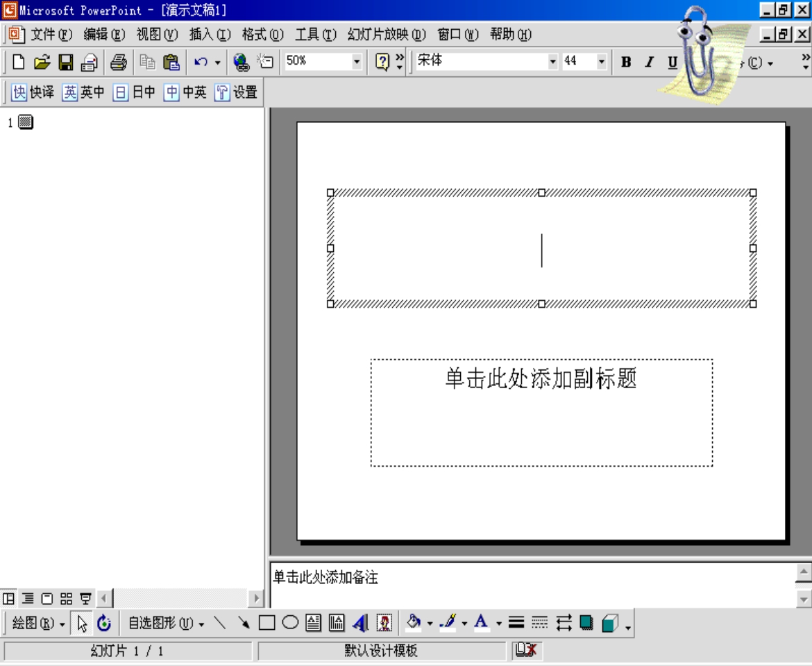Image resolution: width=812 pixels, height=666 pixels.
Task: Open the 设置 settings button
Action: click(236, 92)
